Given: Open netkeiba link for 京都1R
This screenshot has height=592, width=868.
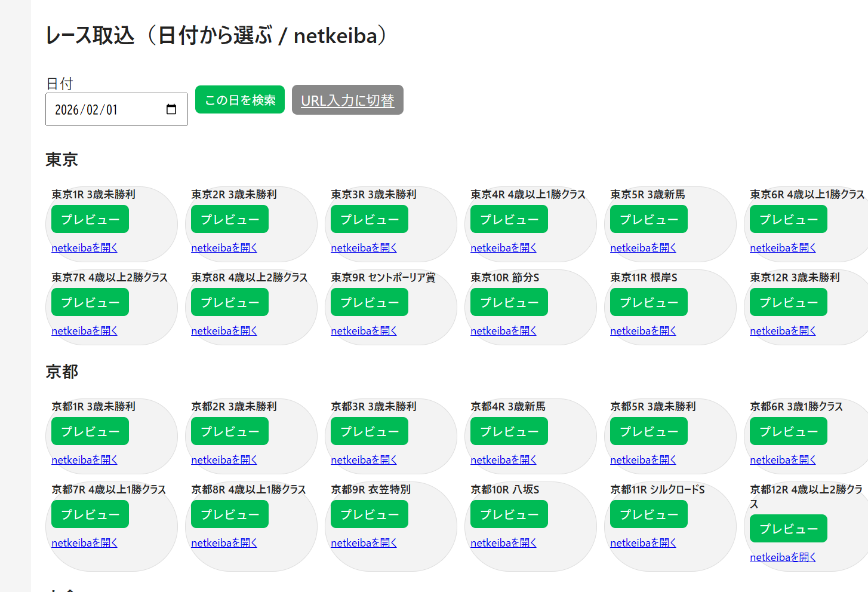Looking at the screenshot, I should point(84,460).
